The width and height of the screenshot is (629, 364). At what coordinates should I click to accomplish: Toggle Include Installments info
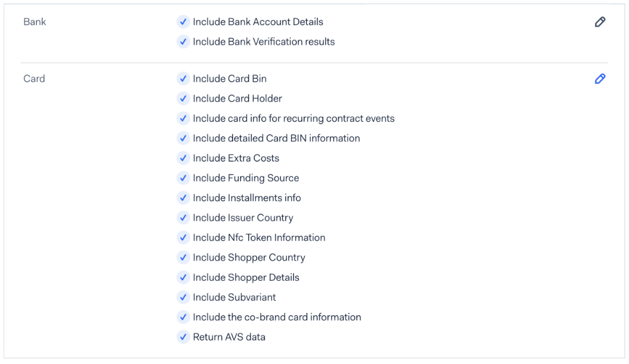coord(183,198)
